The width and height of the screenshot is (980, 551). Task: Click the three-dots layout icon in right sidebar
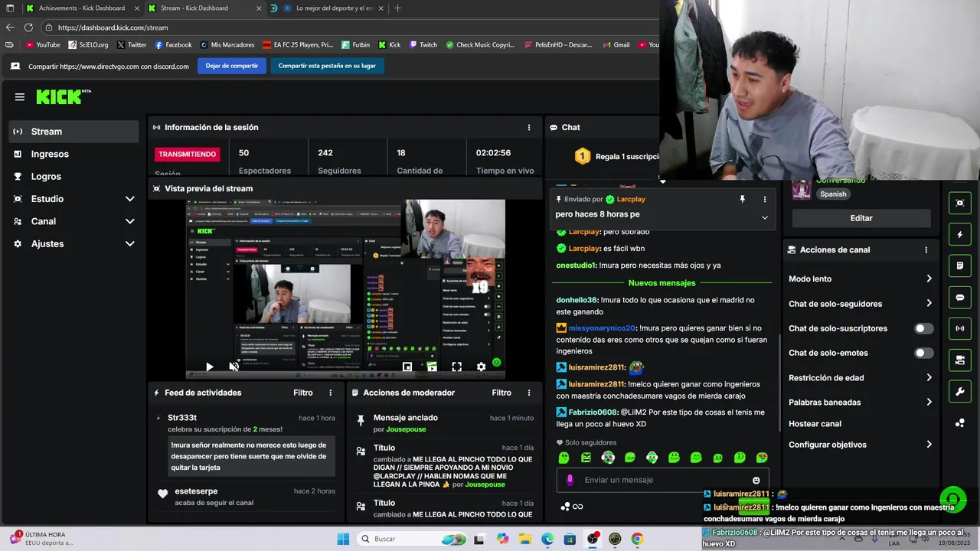click(x=959, y=422)
